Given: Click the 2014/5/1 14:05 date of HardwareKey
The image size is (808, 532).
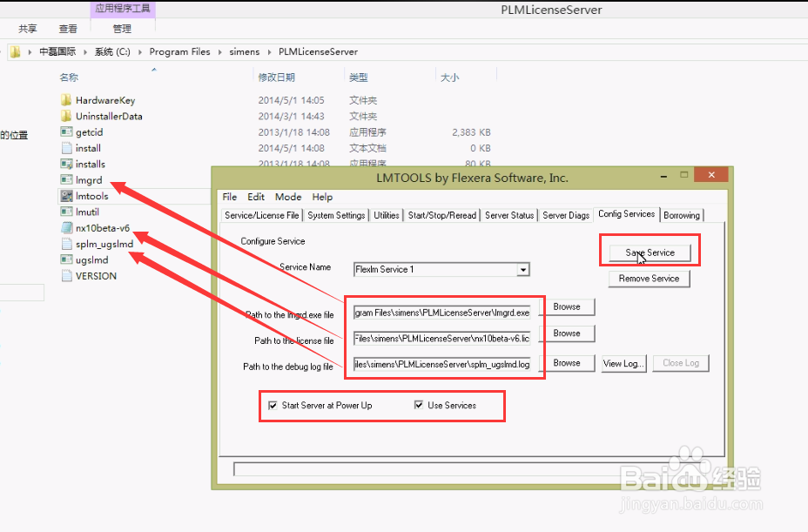Looking at the screenshot, I should pyautogui.click(x=291, y=100).
